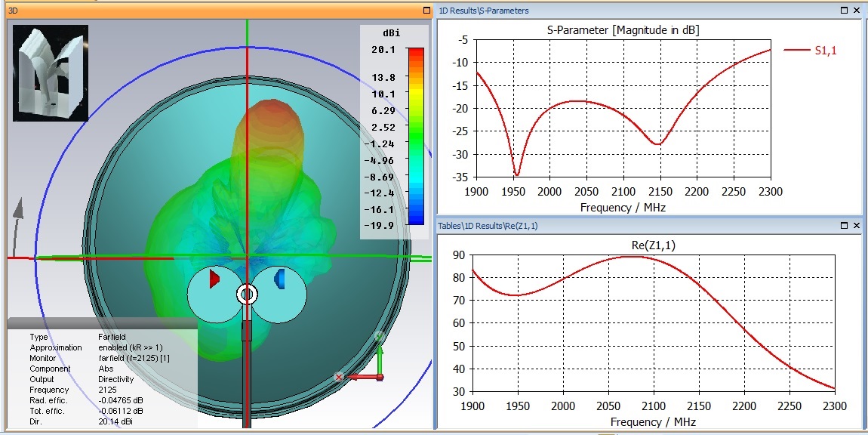Select the 1D Results\S-Parameters window title
The height and width of the screenshot is (435, 868).
coord(485,11)
